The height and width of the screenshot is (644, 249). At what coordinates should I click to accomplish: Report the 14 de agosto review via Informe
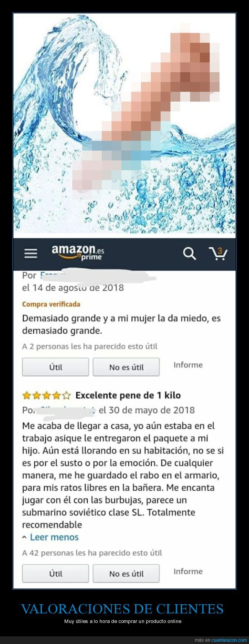(188, 365)
